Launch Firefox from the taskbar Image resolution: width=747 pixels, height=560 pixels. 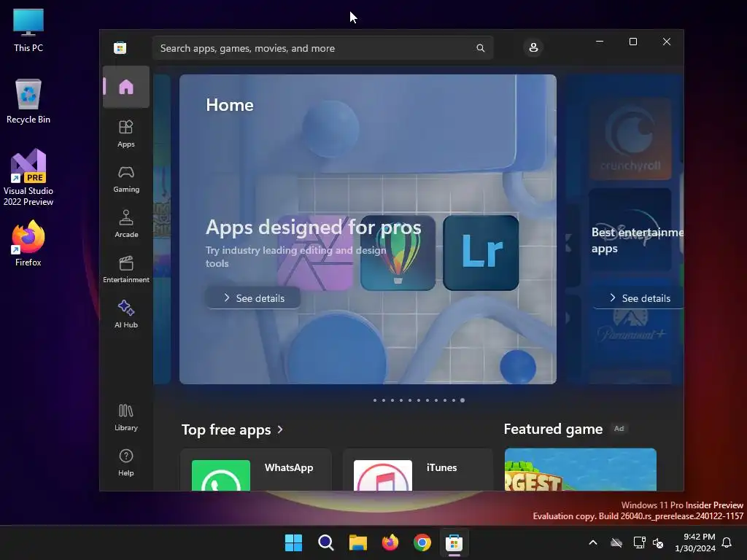(x=390, y=542)
